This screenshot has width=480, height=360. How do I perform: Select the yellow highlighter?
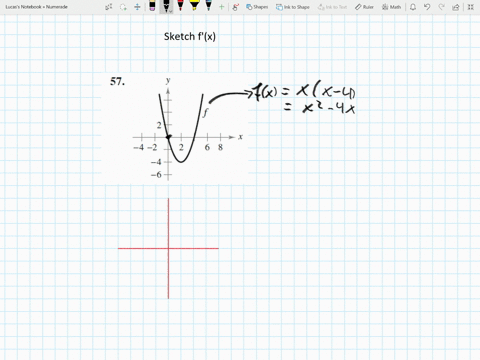[194, 6]
